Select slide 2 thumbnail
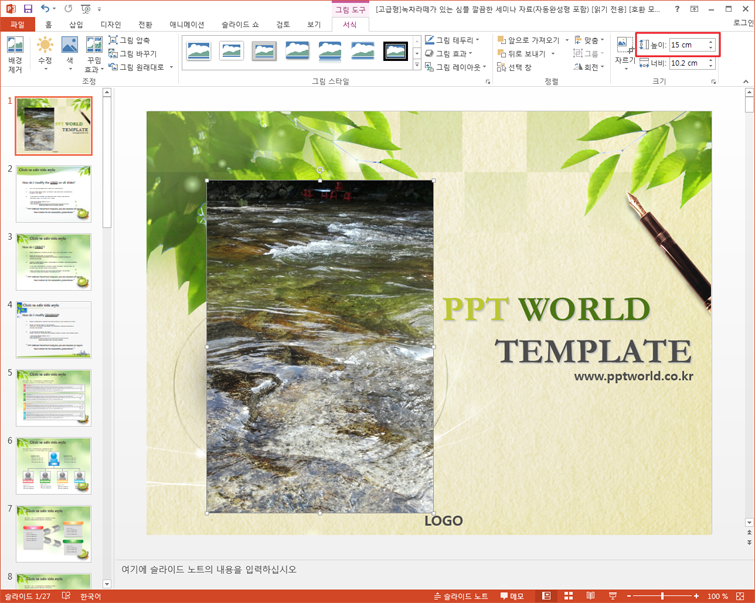 coord(53,194)
